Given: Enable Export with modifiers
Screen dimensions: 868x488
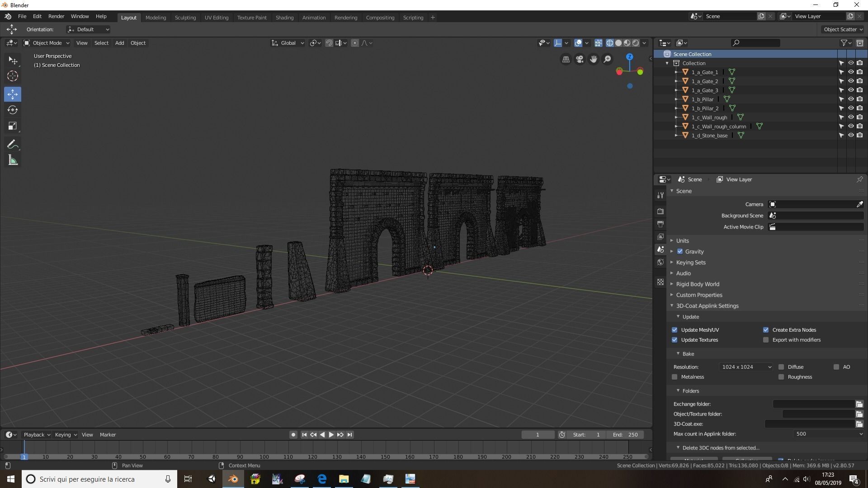Looking at the screenshot, I should coord(766,340).
